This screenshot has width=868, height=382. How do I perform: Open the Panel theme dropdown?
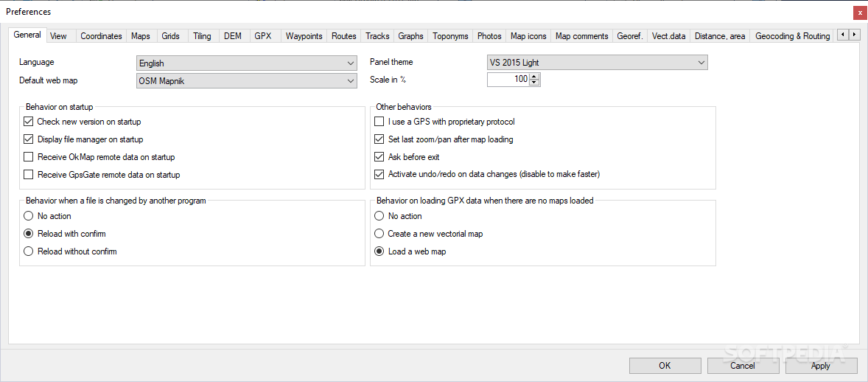pos(597,63)
